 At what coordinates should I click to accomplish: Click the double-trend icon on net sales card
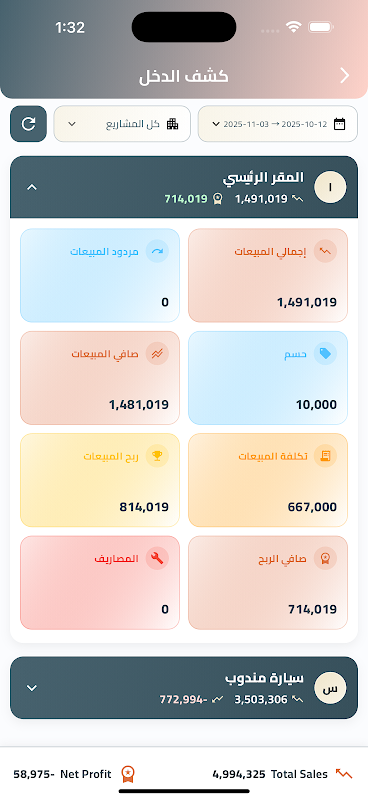point(157,354)
